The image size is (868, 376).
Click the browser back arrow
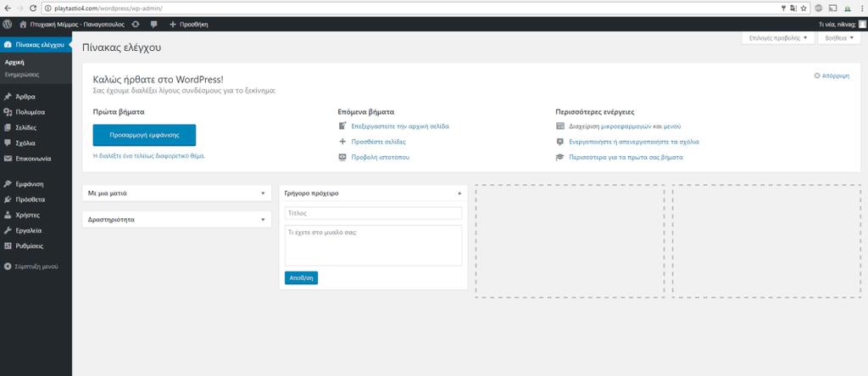7,8
